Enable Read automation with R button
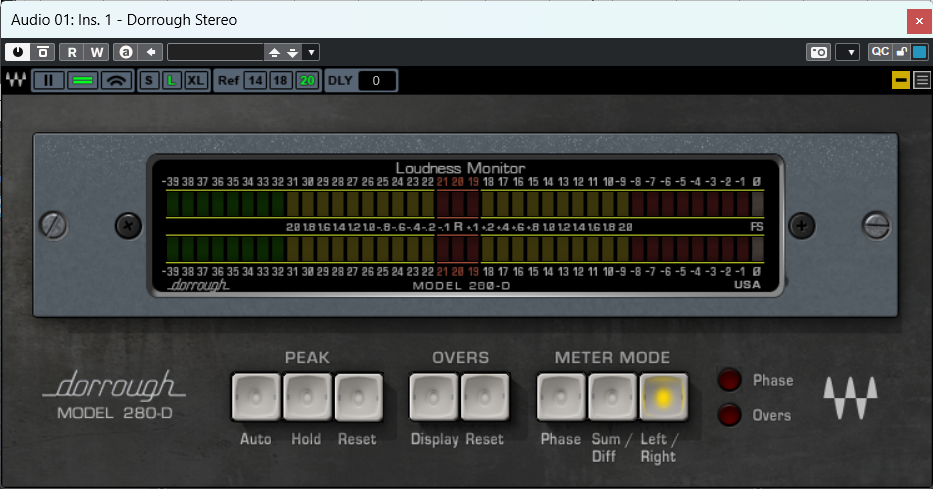933x489 pixels. (72, 52)
